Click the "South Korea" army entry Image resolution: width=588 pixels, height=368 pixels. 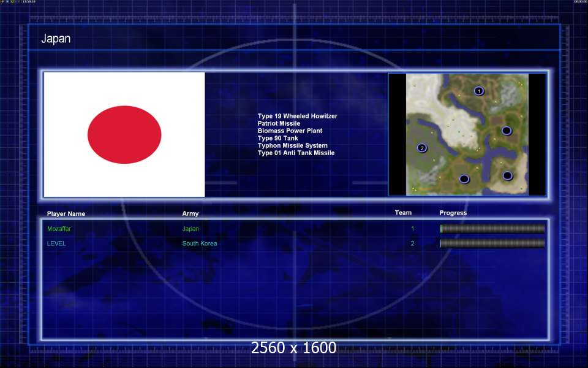200,243
